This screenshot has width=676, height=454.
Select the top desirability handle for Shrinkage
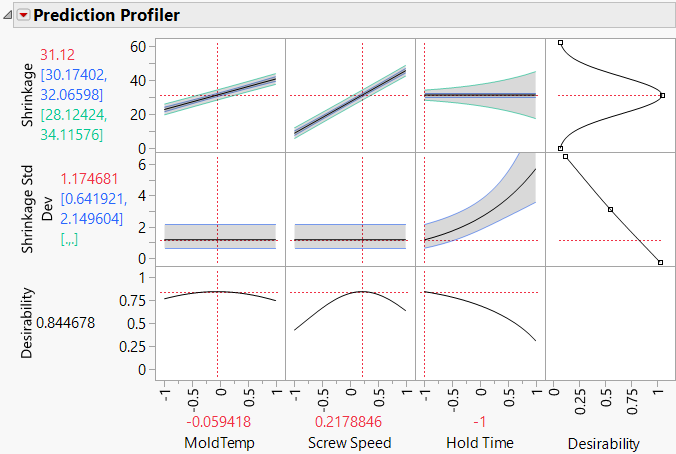(x=560, y=42)
